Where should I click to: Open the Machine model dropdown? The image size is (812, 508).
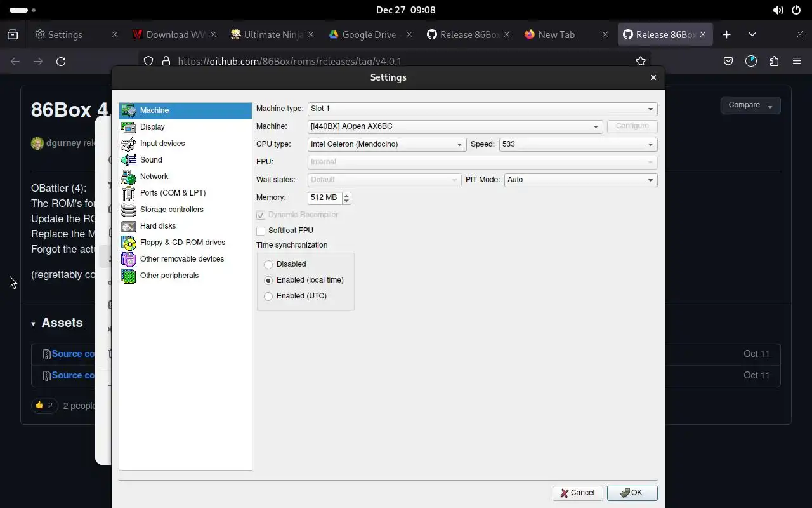455,126
